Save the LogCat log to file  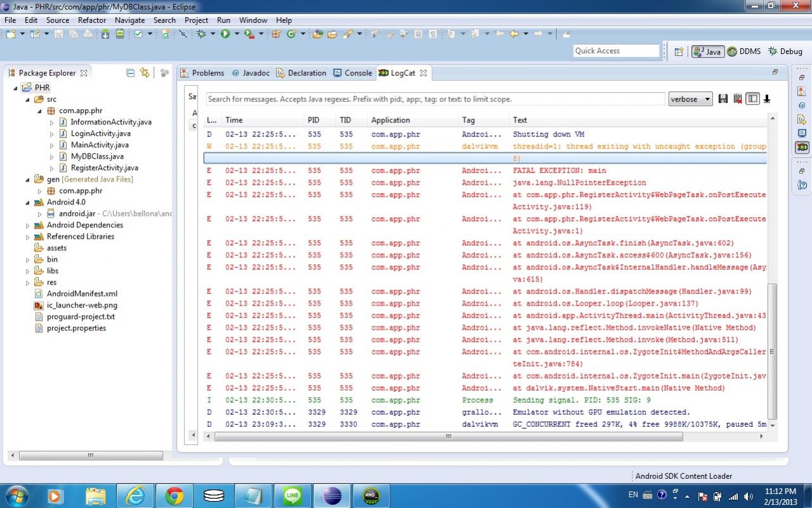coord(723,99)
